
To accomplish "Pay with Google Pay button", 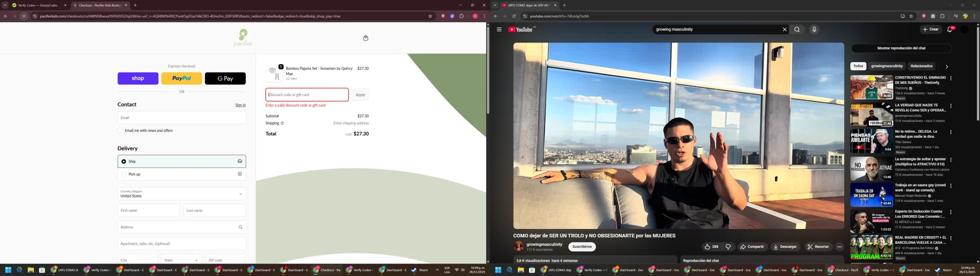I will [225, 78].
